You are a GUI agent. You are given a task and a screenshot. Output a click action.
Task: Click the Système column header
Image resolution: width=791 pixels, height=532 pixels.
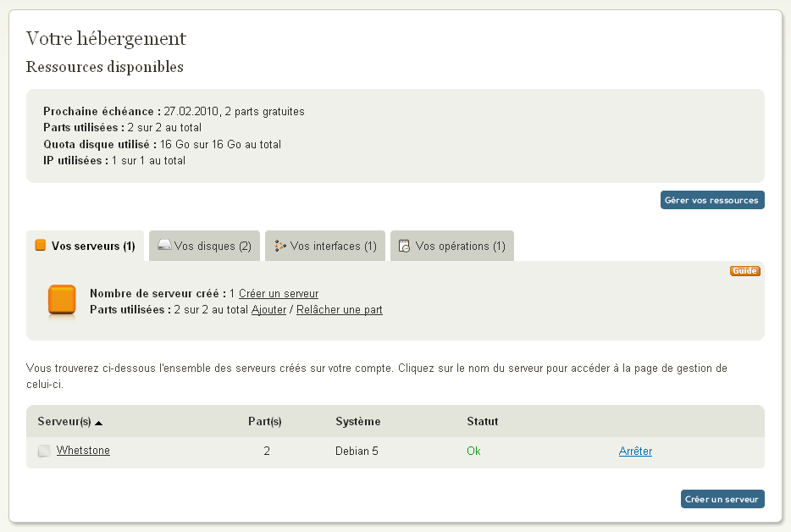357,421
